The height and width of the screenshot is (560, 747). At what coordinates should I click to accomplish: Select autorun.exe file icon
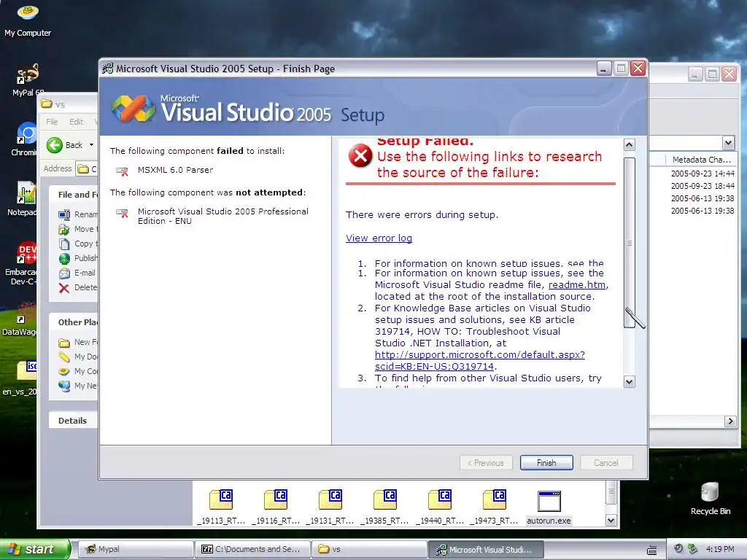pos(549,507)
